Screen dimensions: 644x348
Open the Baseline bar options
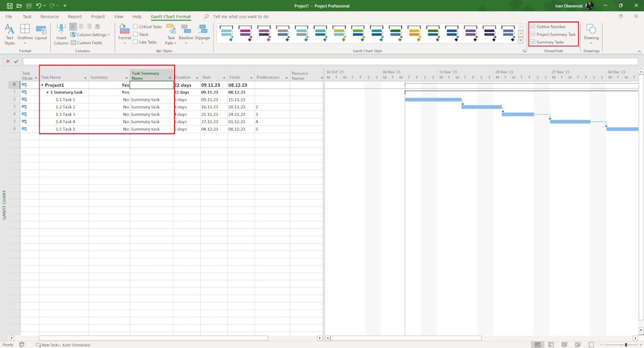click(x=186, y=35)
